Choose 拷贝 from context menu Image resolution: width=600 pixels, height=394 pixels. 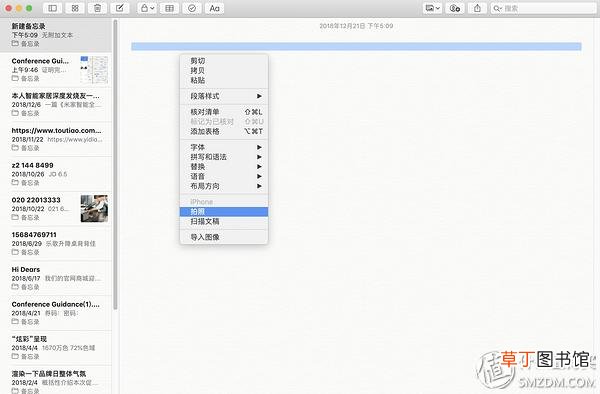(224, 70)
